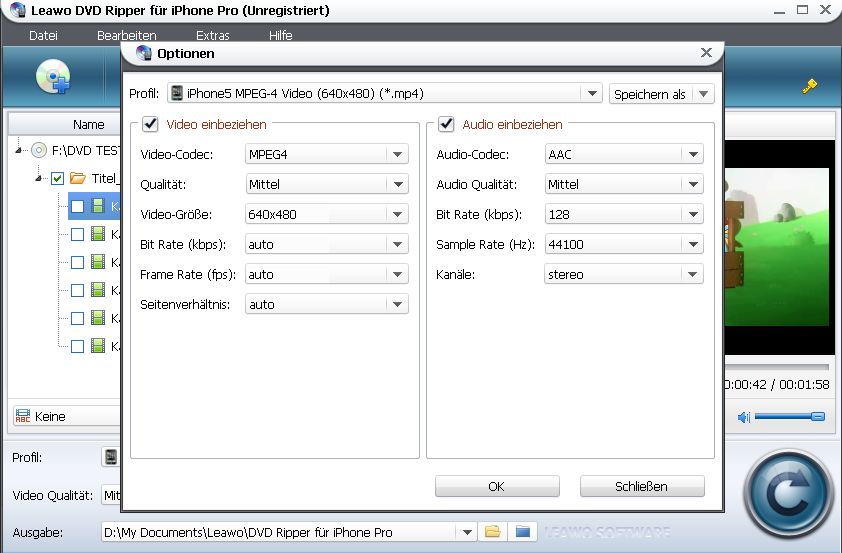Adjust the volume slider handle
Image resolution: width=842 pixels, height=553 pixels.
tap(818, 417)
